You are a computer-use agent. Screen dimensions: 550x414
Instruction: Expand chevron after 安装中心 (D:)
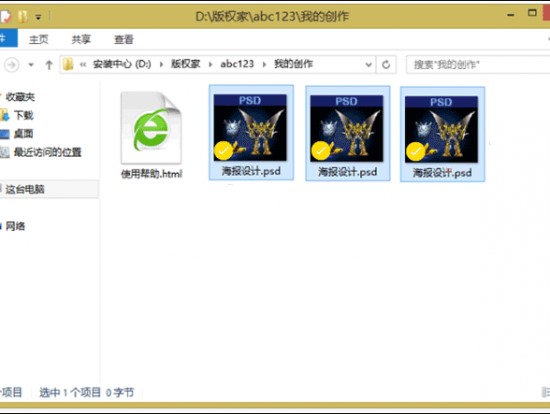(161, 65)
